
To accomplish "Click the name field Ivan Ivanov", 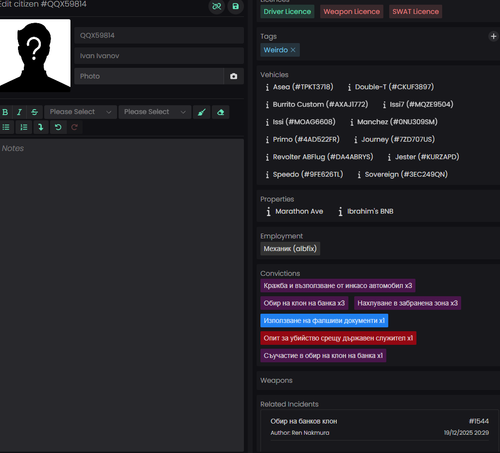I will [x=159, y=56].
